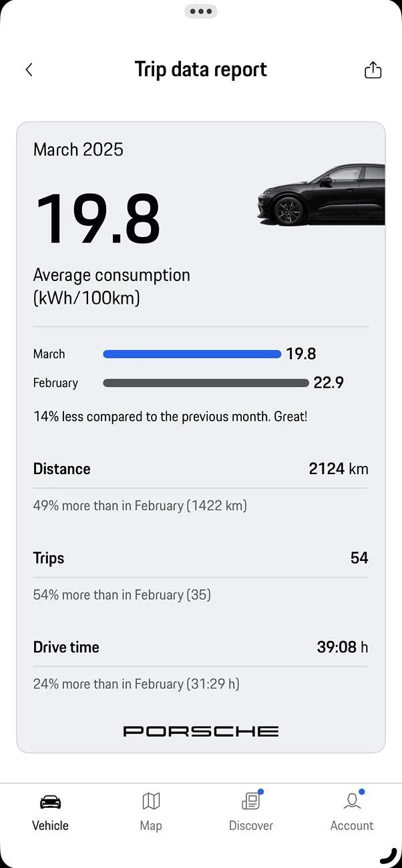Viewport: 402px width, 868px height.
Task: Switch to the Map tab
Action: tap(151, 810)
